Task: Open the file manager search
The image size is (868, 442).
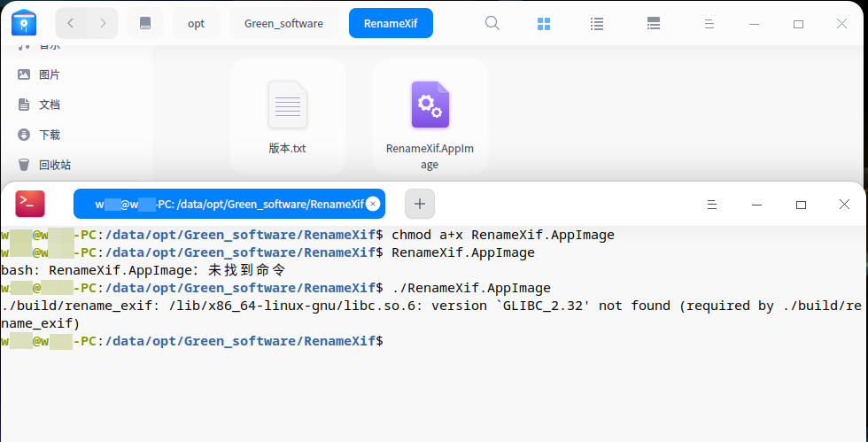Action: [492, 24]
